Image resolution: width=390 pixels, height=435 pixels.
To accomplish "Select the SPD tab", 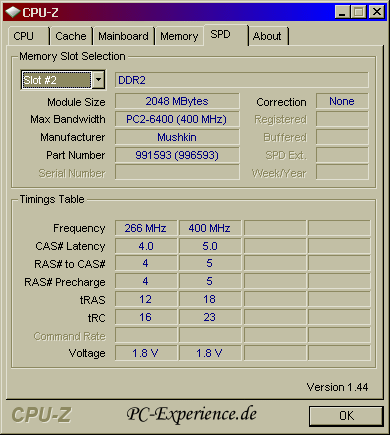I will point(226,35).
